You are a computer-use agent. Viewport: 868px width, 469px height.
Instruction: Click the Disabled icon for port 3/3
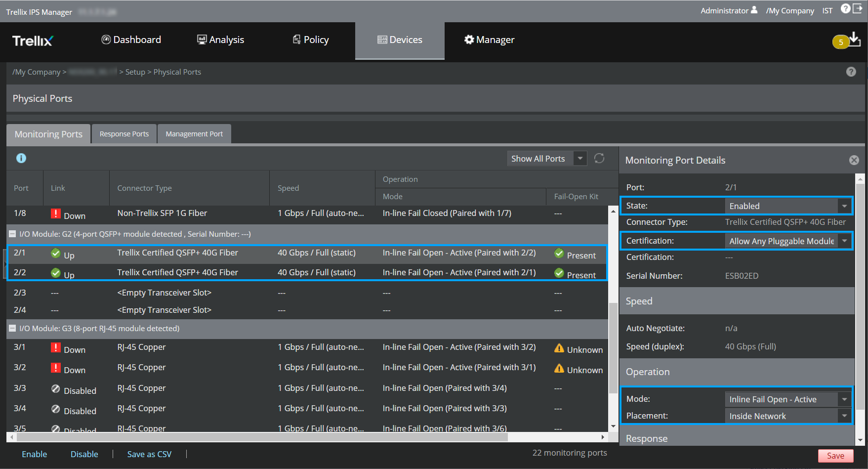pyautogui.click(x=56, y=388)
